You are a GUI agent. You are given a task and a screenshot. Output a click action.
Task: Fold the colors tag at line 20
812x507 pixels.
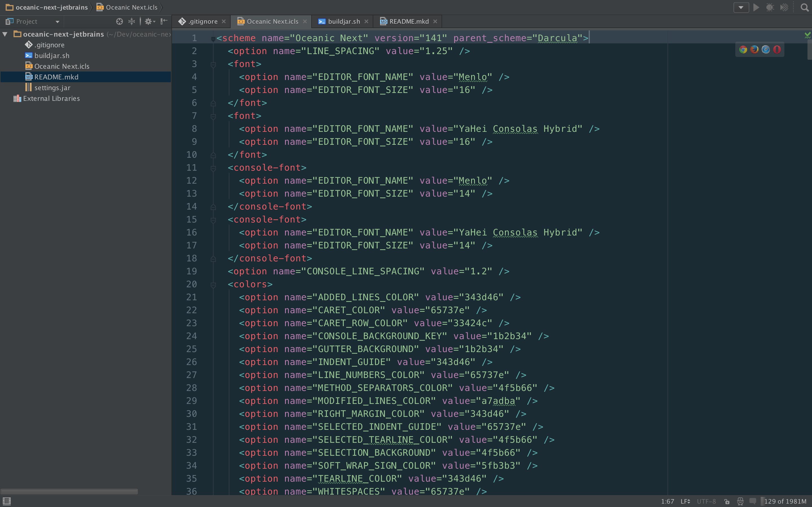click(x=213, y=285)
